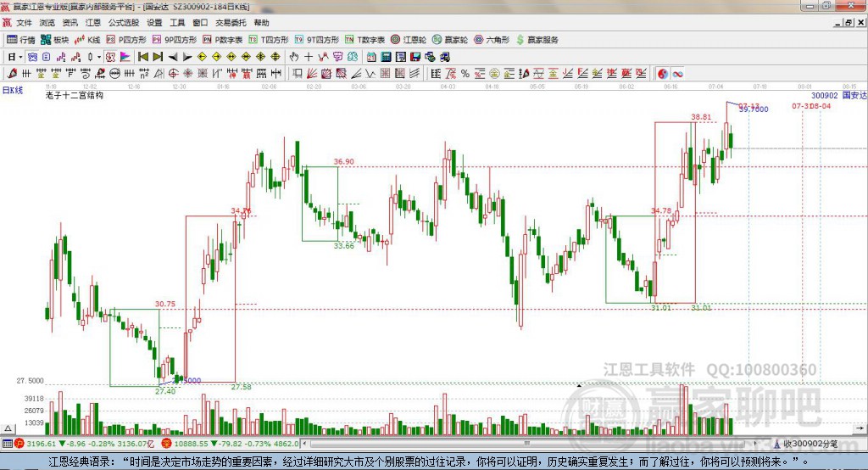Open the 设置 menu
The image size is (868, 470).
click(x=154, y=23)
